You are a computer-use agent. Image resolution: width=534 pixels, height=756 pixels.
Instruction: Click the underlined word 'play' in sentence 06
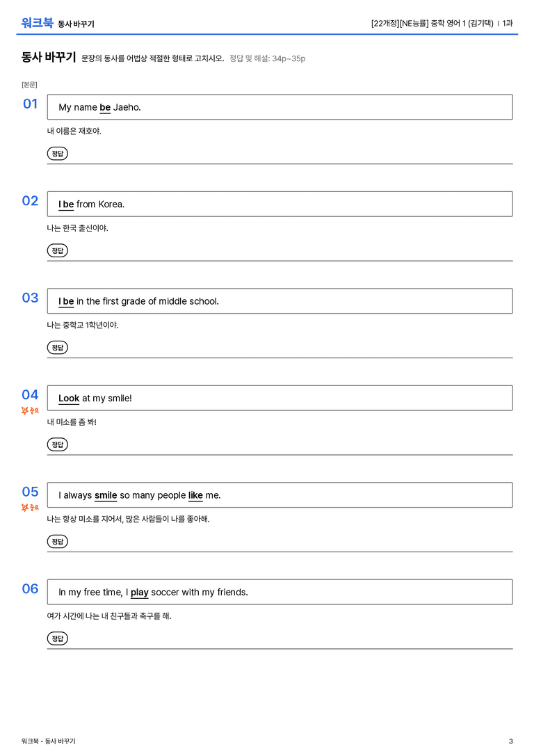[139, 593]
